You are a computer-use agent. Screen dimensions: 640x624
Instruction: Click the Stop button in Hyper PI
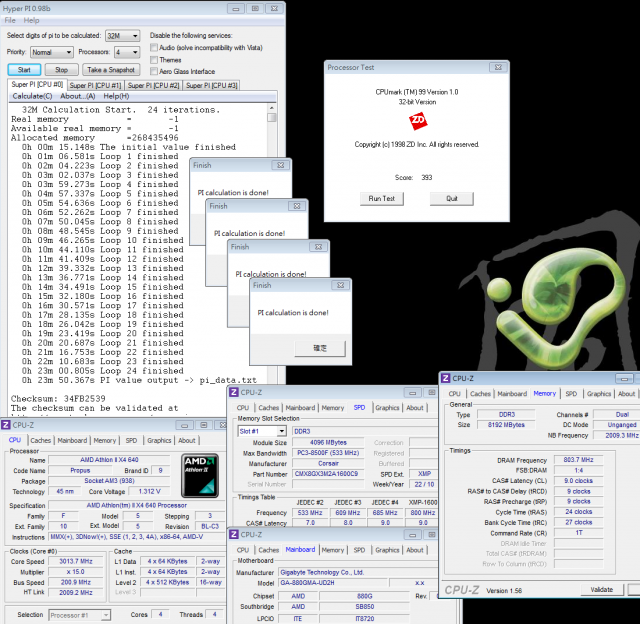point(62,70)
